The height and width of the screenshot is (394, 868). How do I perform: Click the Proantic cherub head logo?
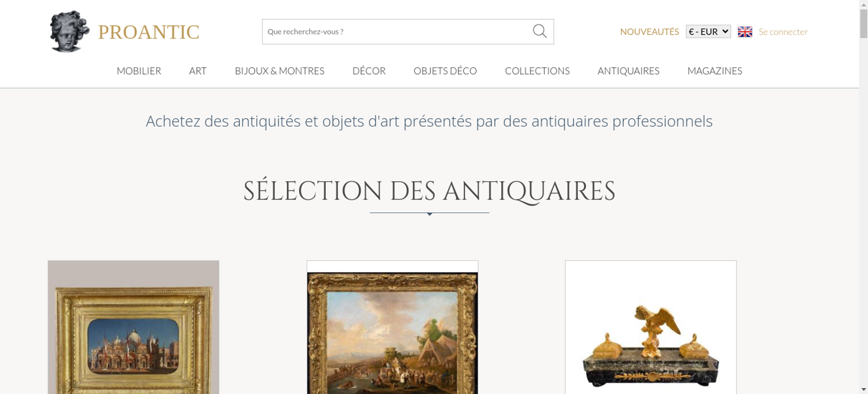(x=69, y=31)
